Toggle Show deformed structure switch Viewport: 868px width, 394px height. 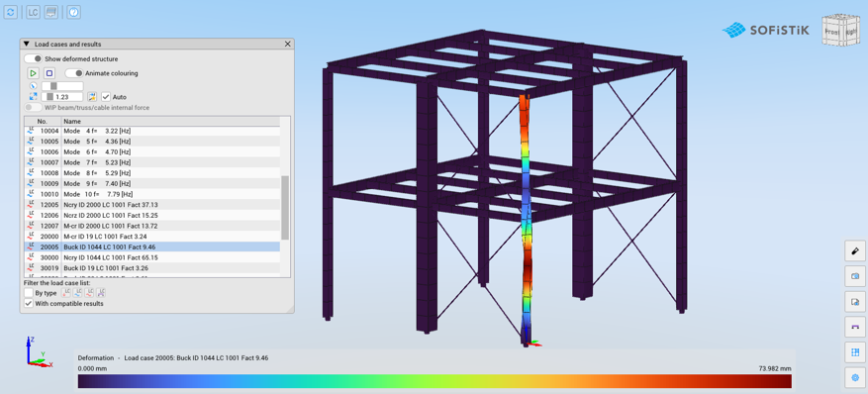pos(34,58)
